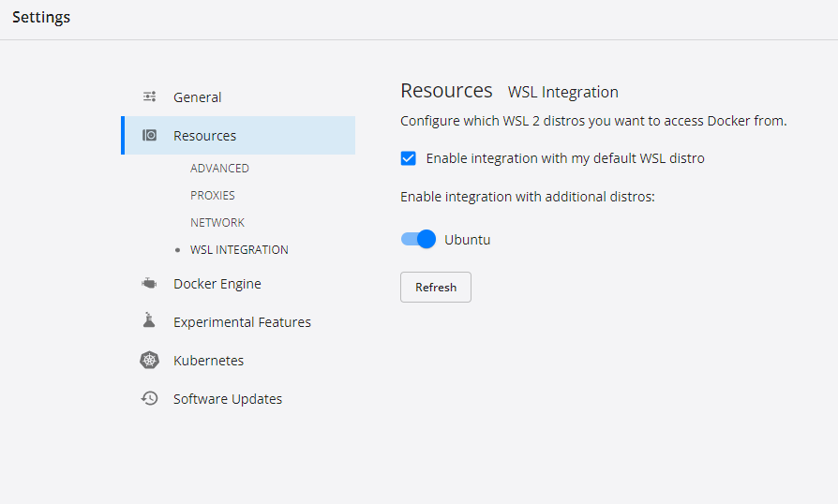Click the Kubernetes wheel icon
Viewport: 838px width, 504px height.
coord(150,361)
